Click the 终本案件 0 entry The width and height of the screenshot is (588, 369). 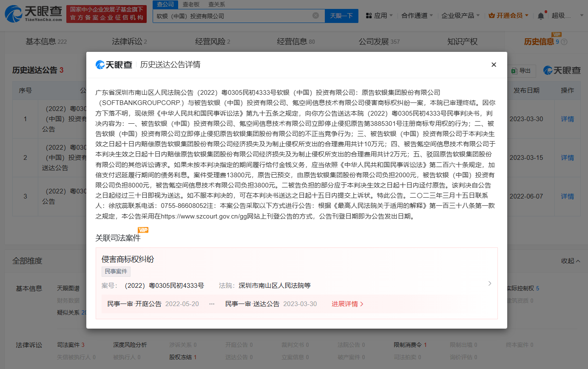click(520, 345)
